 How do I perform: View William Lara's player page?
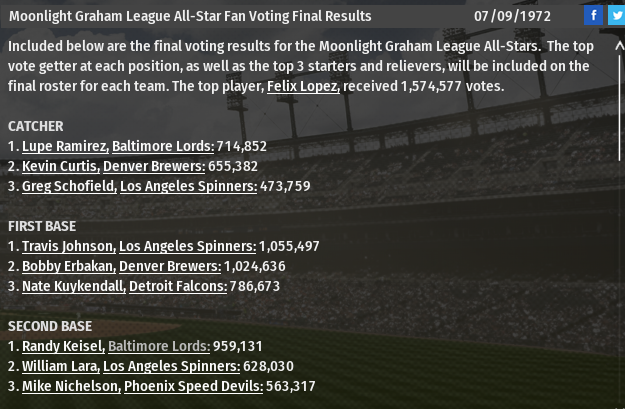click(60, 366)
